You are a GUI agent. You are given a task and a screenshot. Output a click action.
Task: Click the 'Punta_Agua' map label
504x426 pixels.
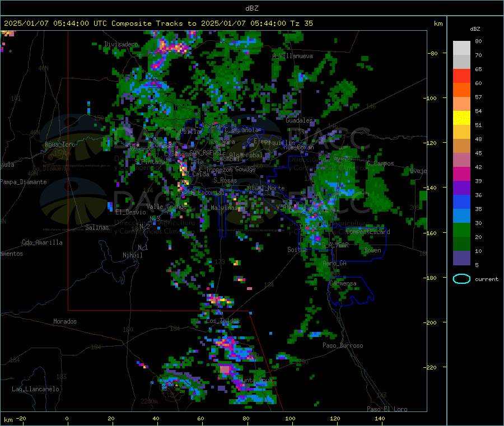(x=256, y=381)
